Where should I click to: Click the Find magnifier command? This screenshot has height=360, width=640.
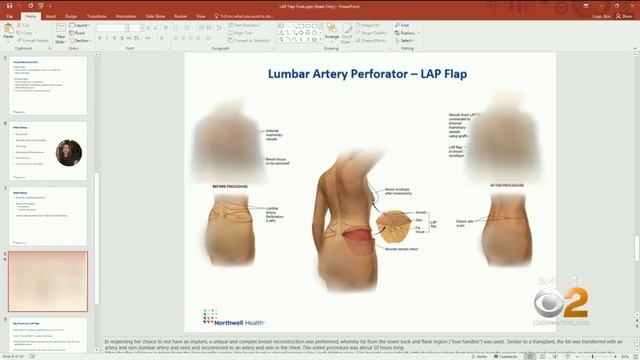[x=402, y=25]
